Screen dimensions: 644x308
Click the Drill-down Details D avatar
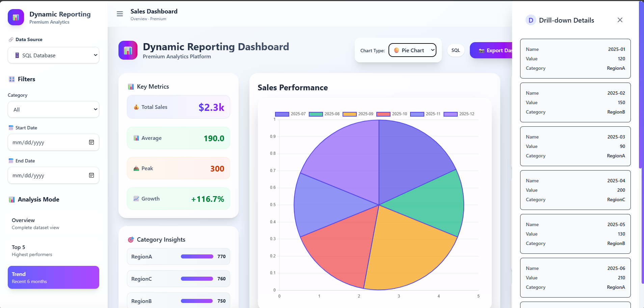coord(531,20)
